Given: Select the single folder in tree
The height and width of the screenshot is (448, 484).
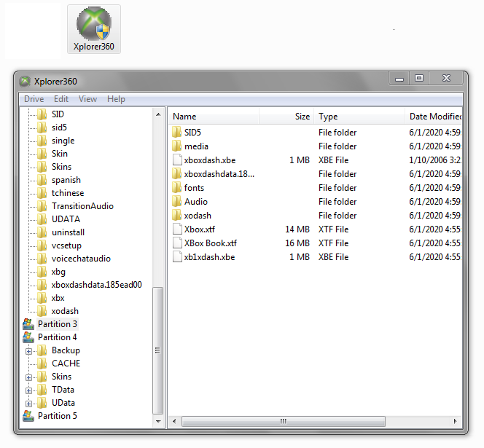Looking at the screenshot, I should click(63, 141).
